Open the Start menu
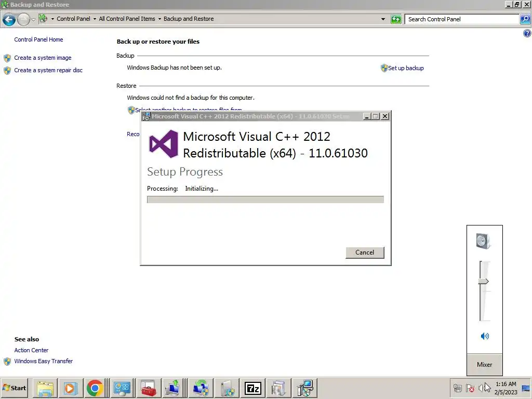Viewport: 532px width, 399px height. pyautogui.click(x=14, y=388)
